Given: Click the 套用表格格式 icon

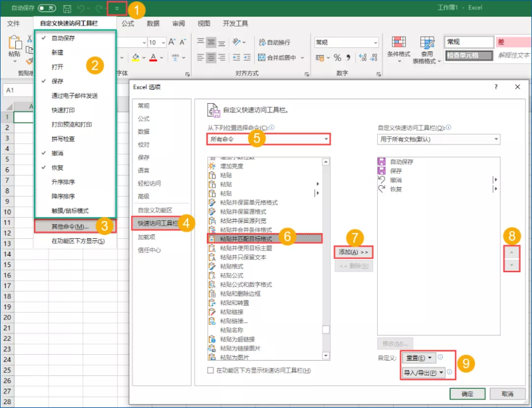Looking at the screenshot, I should 427,43.
